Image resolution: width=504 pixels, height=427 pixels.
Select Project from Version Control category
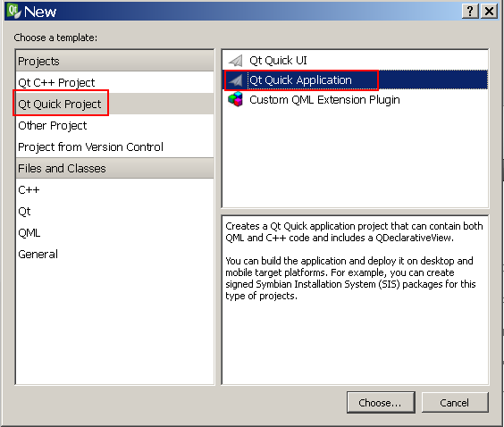[114, 147]
